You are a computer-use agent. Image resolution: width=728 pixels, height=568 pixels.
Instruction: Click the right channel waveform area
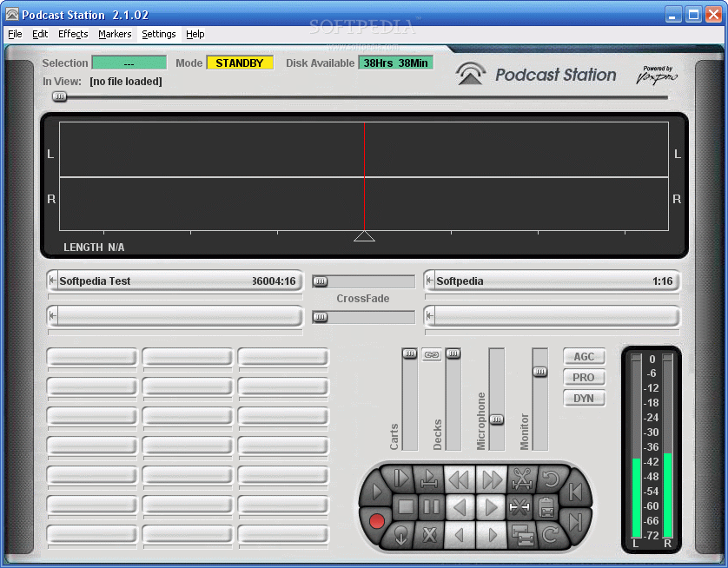[364, 204]
